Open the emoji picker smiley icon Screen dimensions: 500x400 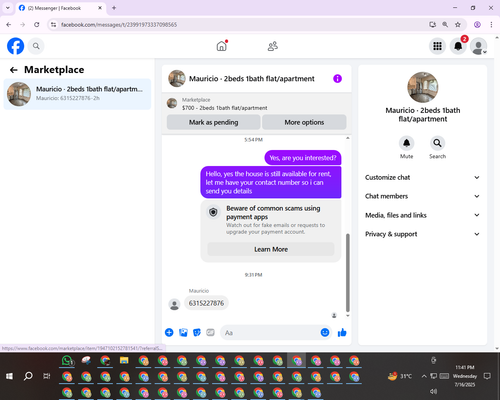pos(325,332)
